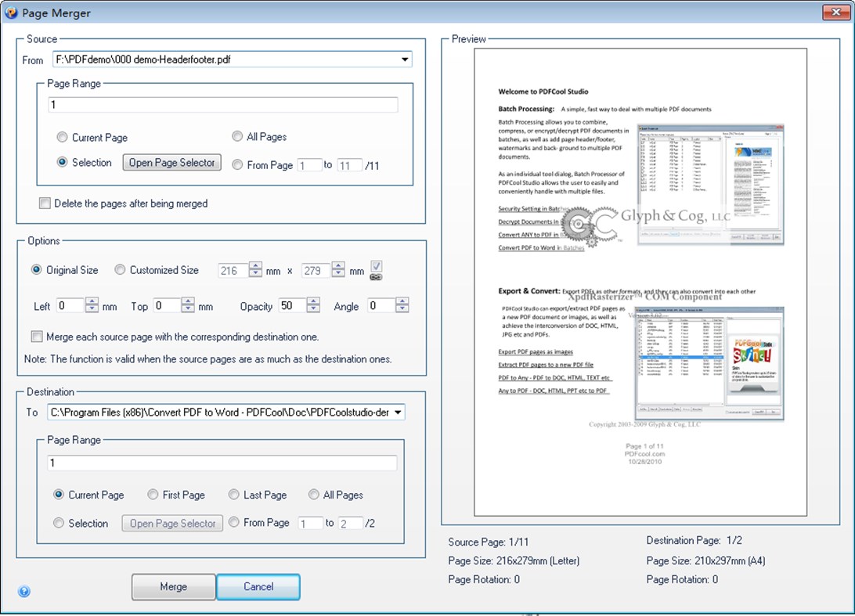The height and width of the screenshot is (616, 855).
Task: Click the Source Page Range text field
Action: coord(223,105)
